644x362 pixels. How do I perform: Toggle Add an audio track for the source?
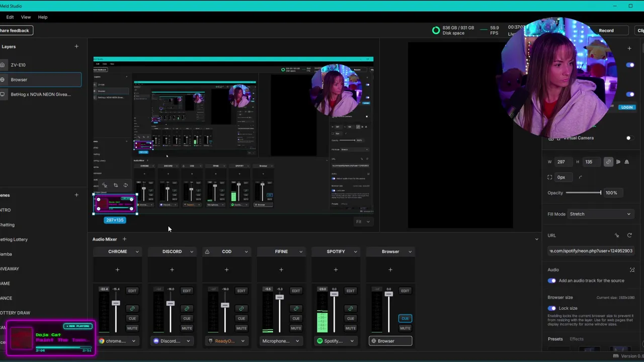(552, 281)
